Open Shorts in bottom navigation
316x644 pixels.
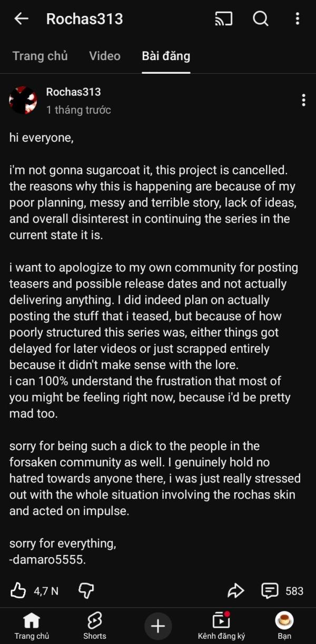pyautogui.click(x=95, y=626)
